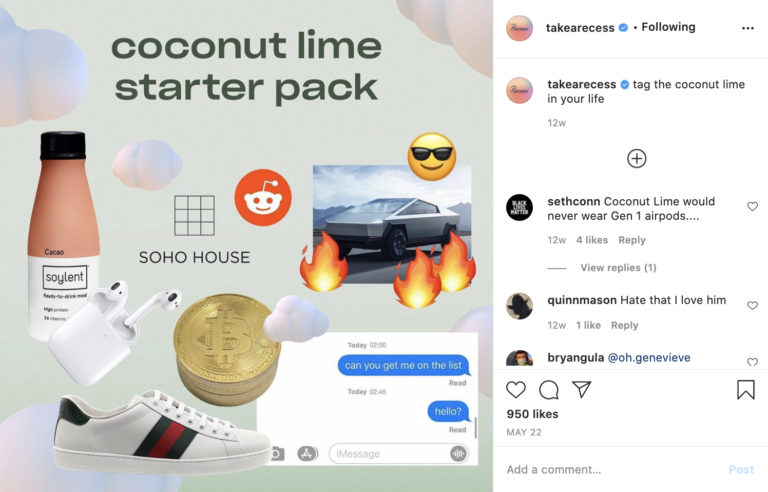Toggle the Following status for takearecess

tap(668, 27)
